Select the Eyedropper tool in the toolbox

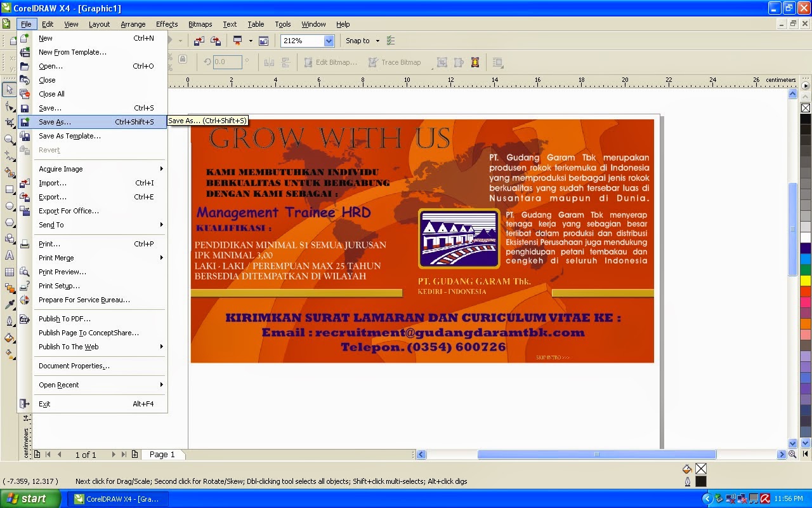tap(10, 305)
